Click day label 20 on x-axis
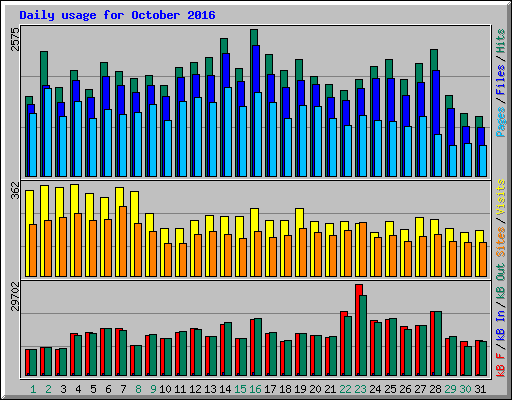 click(x=315, y=389)
